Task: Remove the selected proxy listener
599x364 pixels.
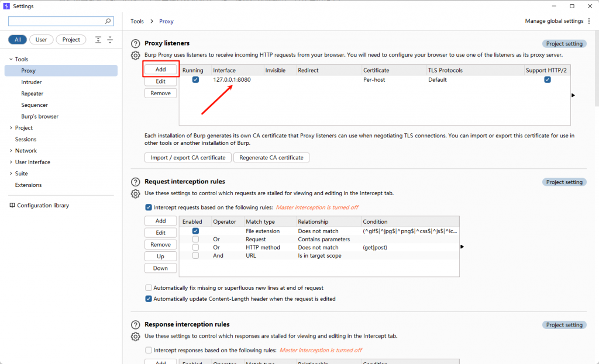Action: pos(160,93)
